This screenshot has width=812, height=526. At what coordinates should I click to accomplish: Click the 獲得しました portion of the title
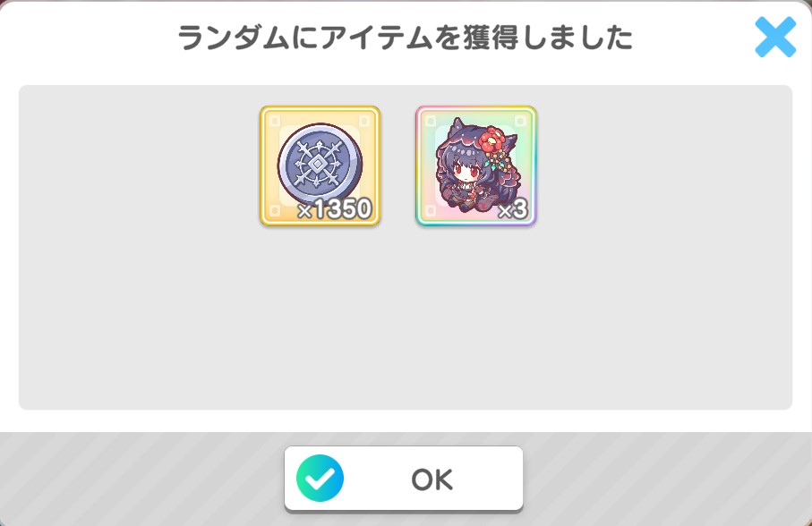(x=548, y=38)
